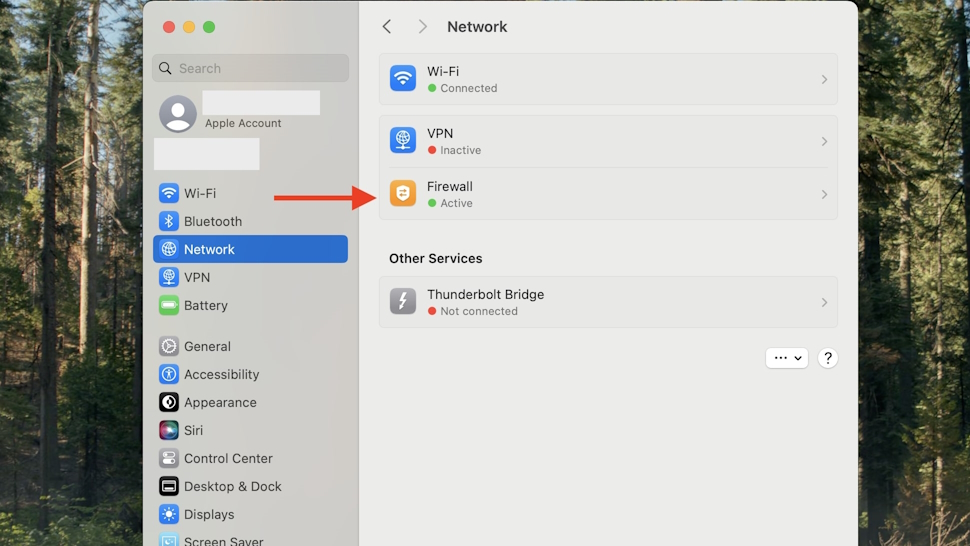Click the 'Not connected' status text
Viewport: 970px width, 546px height.
(x=479, y=311)
